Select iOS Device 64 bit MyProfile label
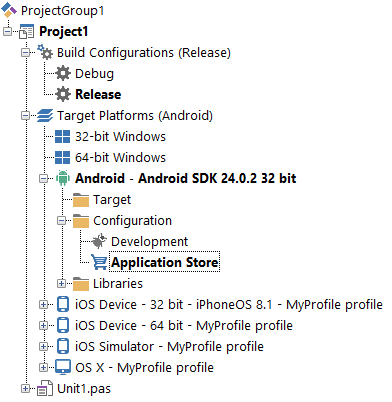The height and width of the screenshot is (402, 392). coord(184,326)
